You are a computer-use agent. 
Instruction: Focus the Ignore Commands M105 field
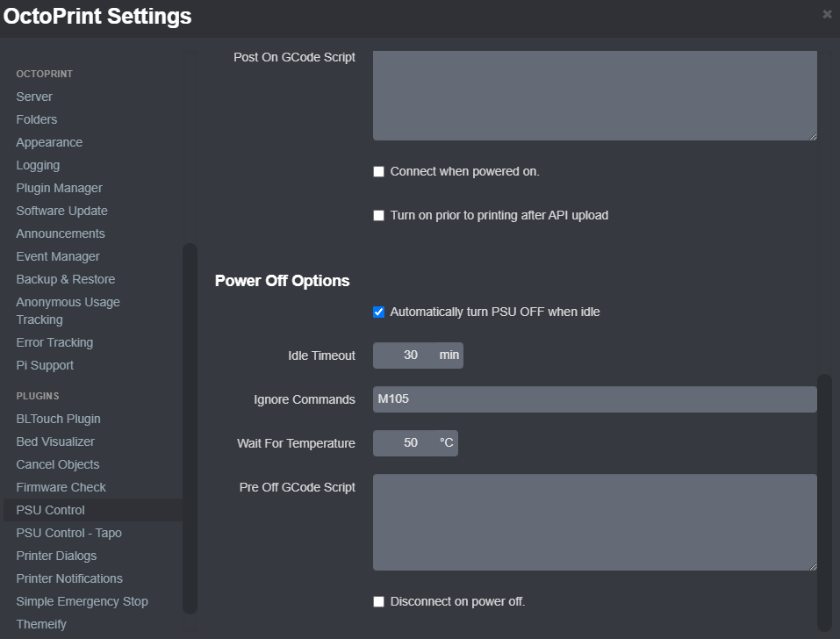pyautogui.click(x=594, y=399)
